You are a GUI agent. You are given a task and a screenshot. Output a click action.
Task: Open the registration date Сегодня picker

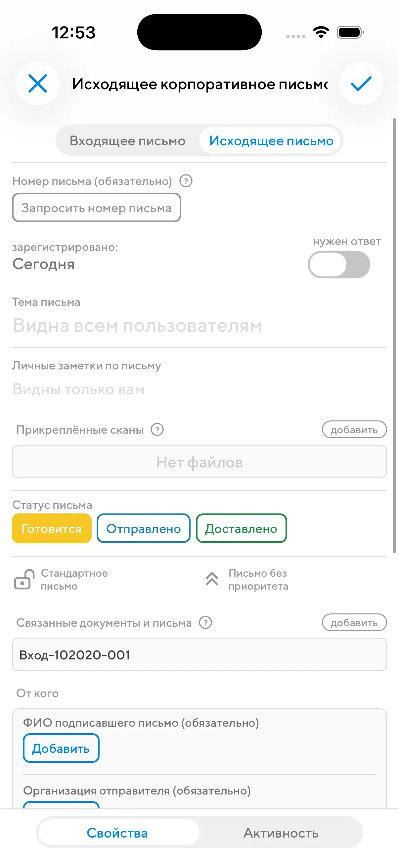pos(43,264)
